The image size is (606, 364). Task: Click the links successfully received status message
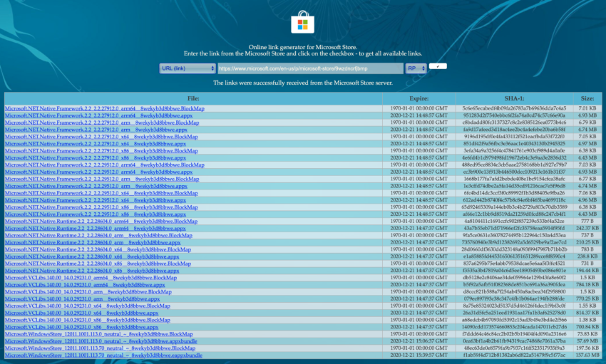[x=302, y=83]
